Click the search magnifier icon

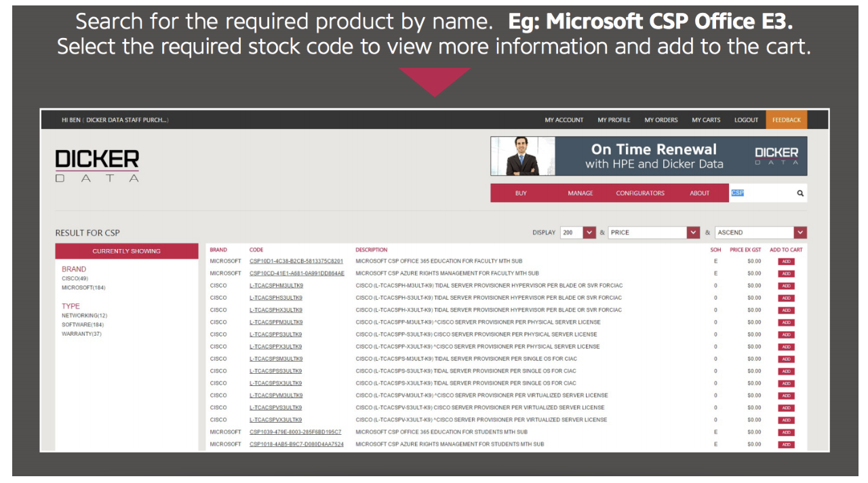click(800, 193)
